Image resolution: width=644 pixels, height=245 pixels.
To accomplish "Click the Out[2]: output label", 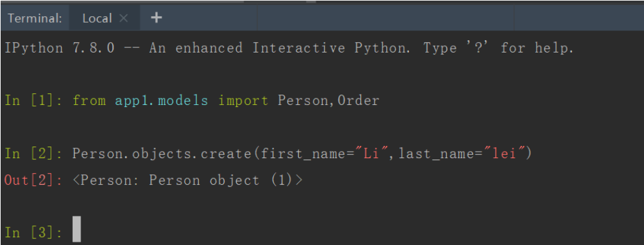I will pos(33,180).
